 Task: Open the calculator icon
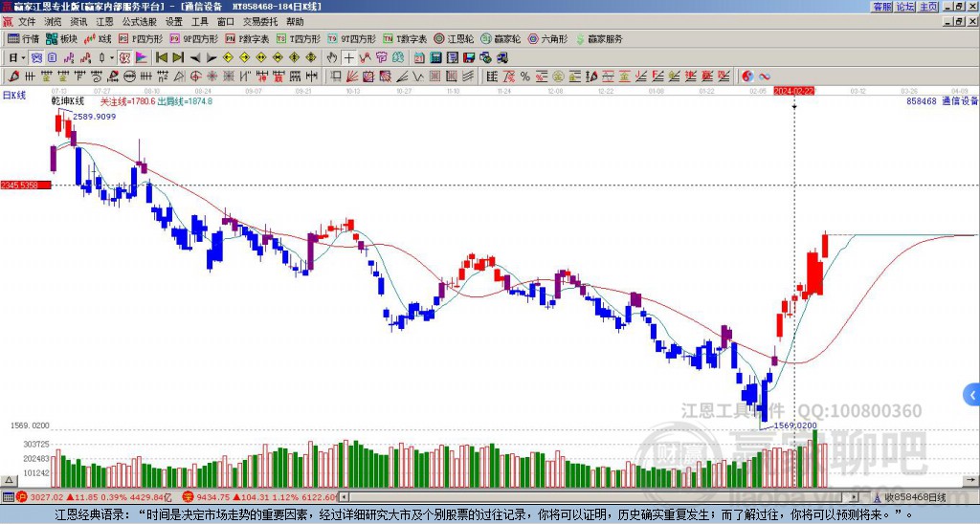pyautogui.click(x=435, y=57)
